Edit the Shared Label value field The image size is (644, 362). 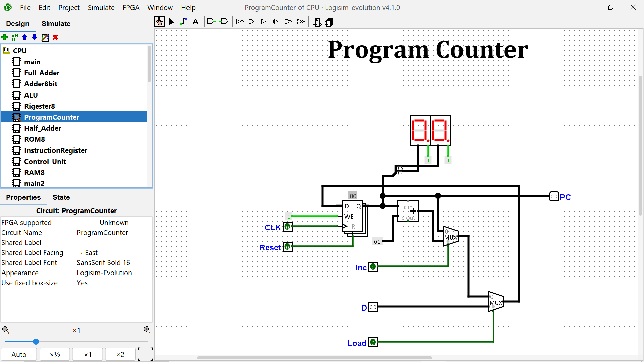coord(114,243)
